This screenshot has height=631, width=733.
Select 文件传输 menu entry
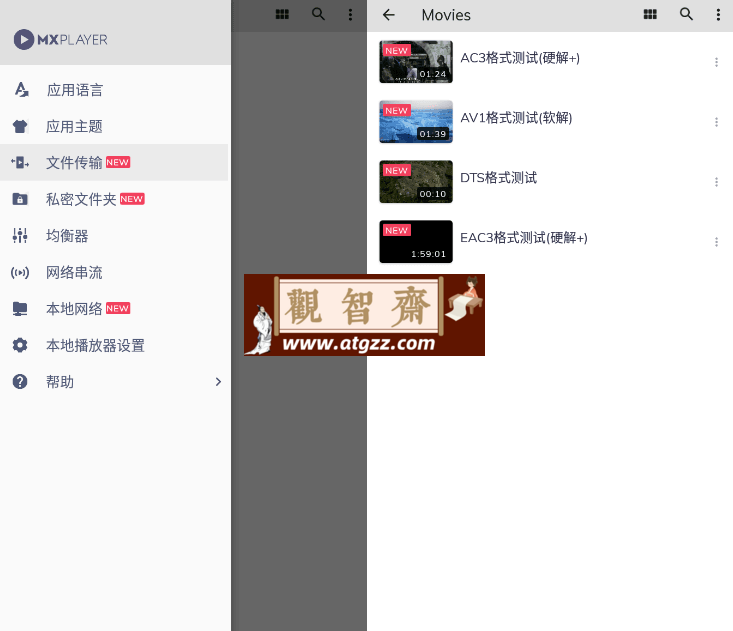coord(114,163)
